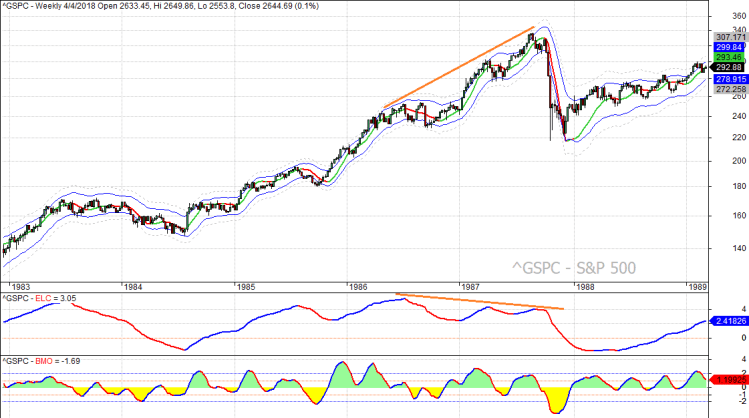This screenshot has height=418, width=749.
Task: Click the 1983 year label on time axis
Action: 21,287
